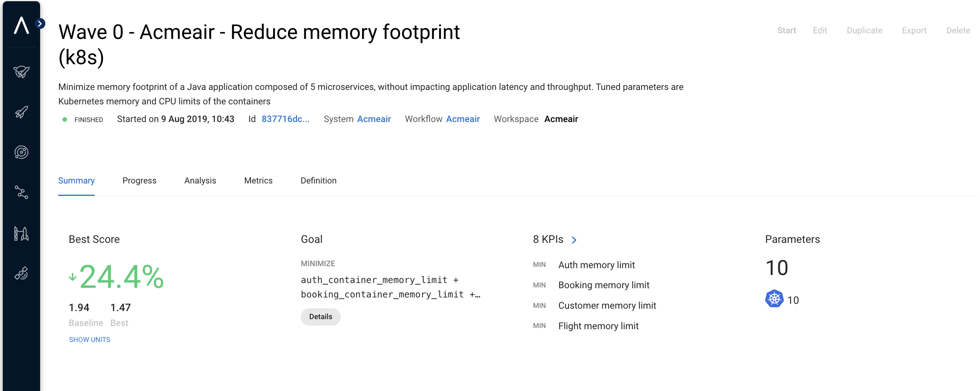Open the study Id 837716dc link
This screenshot has height=391, width=980.
(285, 119)
